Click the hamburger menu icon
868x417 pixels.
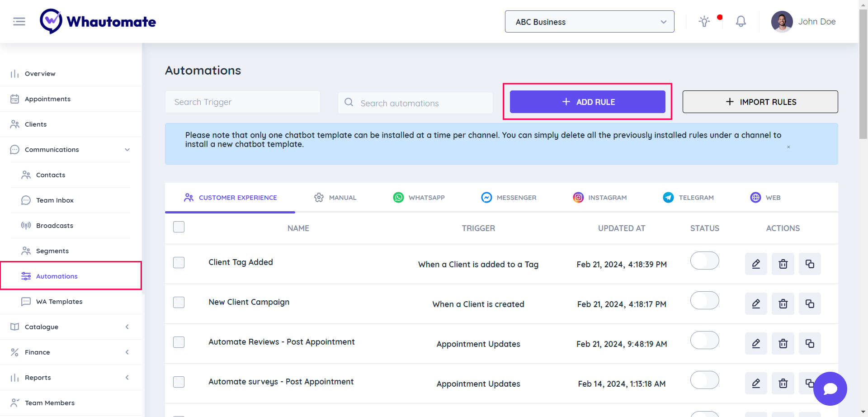[19, 21]
